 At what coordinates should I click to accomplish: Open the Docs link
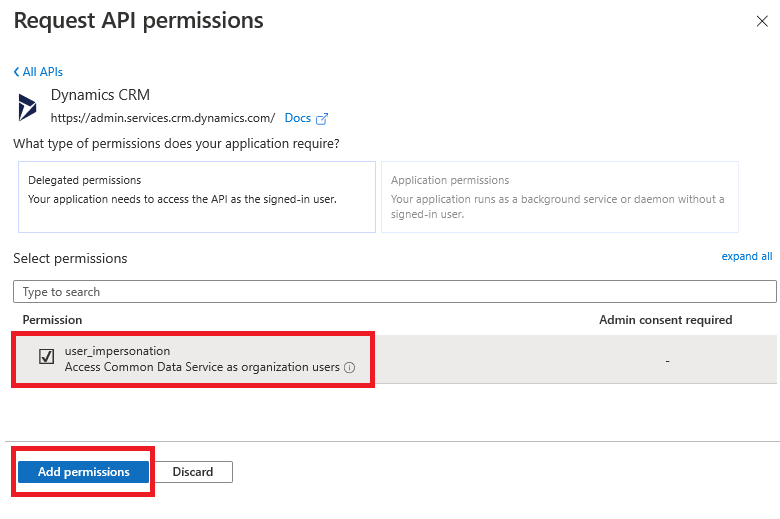[298, 118]
